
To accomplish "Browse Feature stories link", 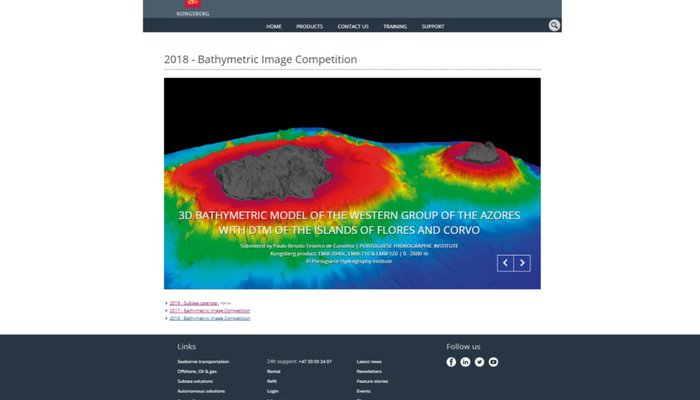I will 372,381.
